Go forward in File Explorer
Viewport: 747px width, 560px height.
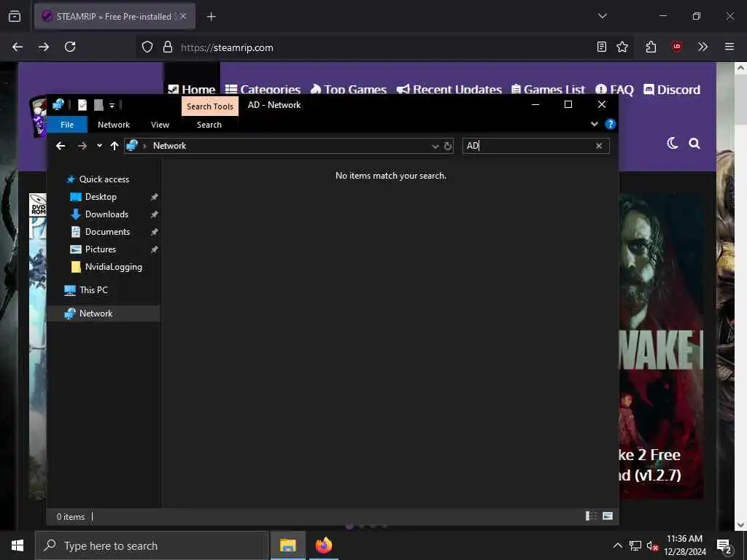coord(82,146)
